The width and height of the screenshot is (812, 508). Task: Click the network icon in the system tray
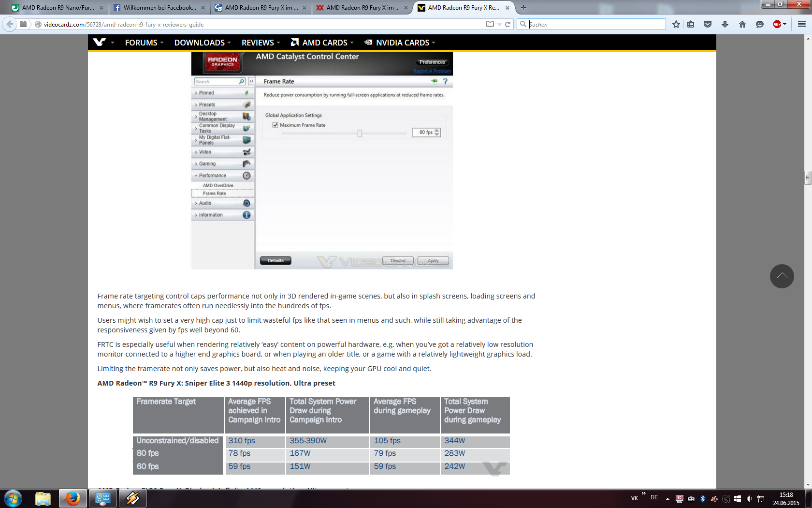click(761, 499)
